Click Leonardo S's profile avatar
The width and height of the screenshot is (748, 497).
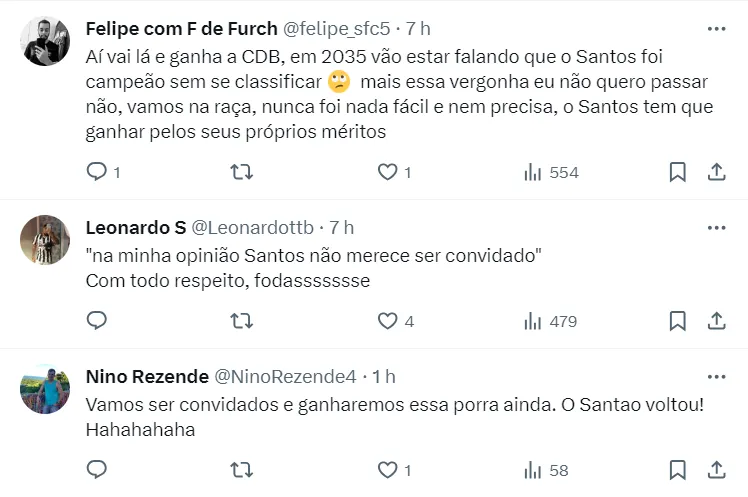point(45,240)
